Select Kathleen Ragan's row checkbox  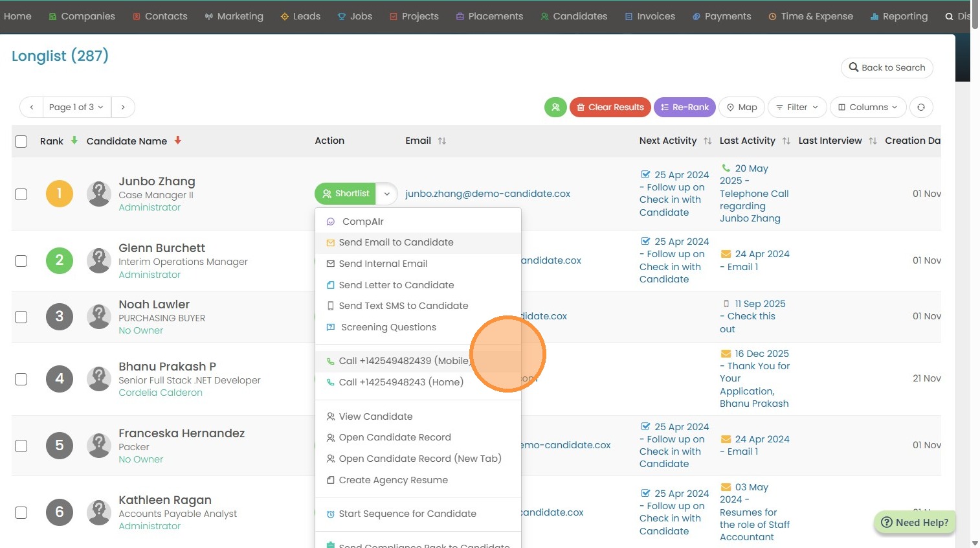pyautogui.click(x=21, y=512)
